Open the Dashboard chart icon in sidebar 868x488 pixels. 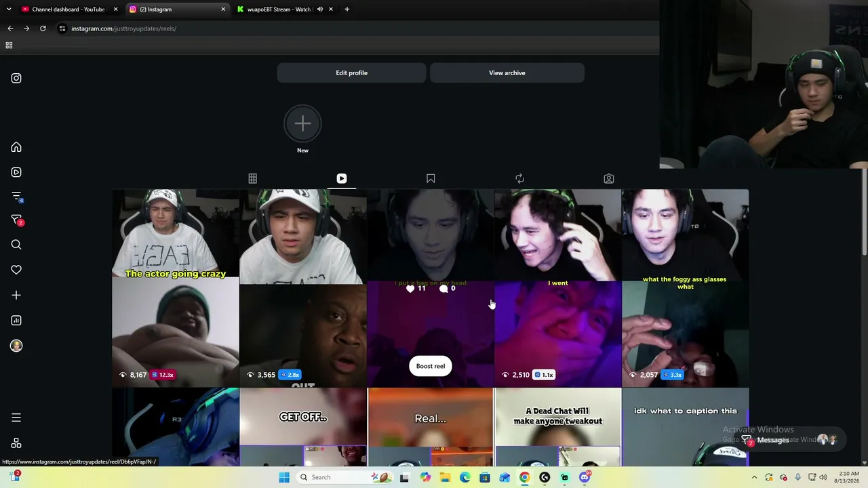(16, 321)
